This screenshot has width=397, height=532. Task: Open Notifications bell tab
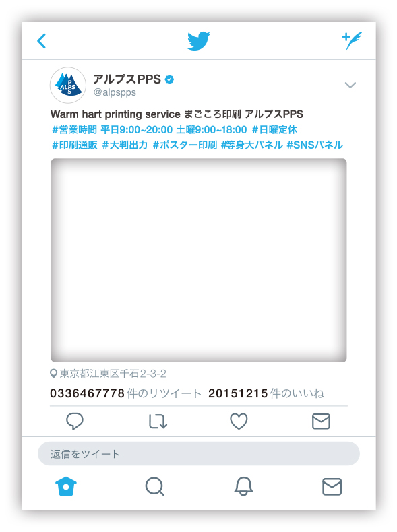tap(243, 486)
